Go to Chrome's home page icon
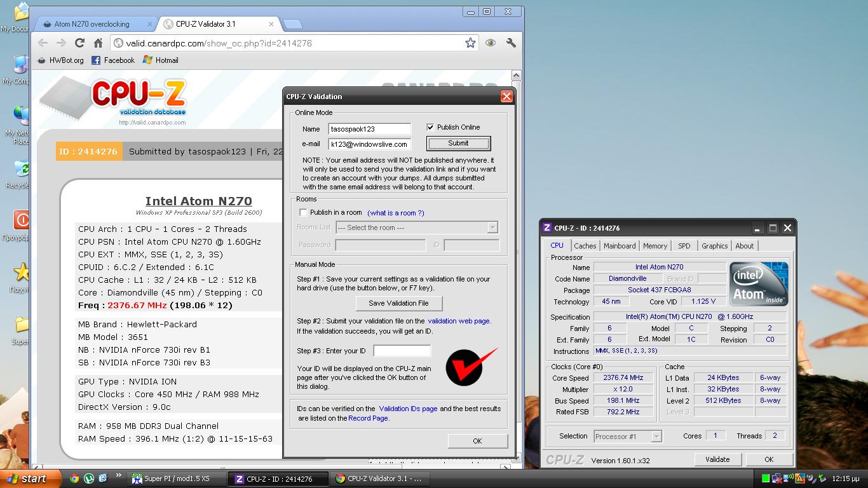Screen dimensions: 868x488 pyautogui.click(x=98, y=43)
